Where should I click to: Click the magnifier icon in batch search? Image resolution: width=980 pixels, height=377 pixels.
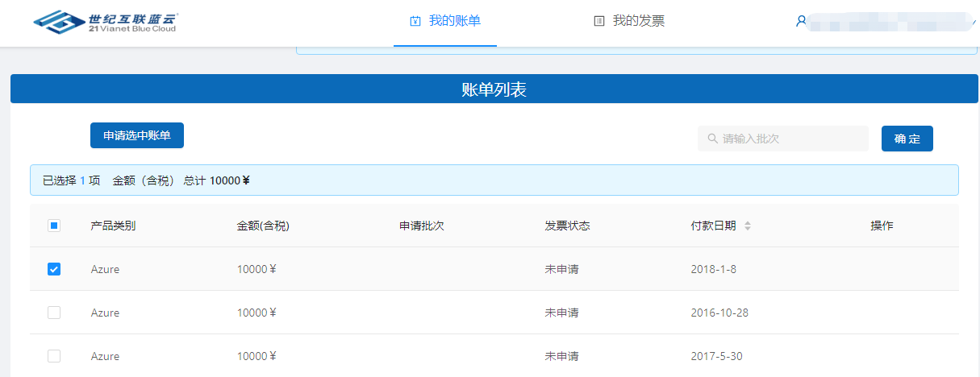(x=712, y=139)
